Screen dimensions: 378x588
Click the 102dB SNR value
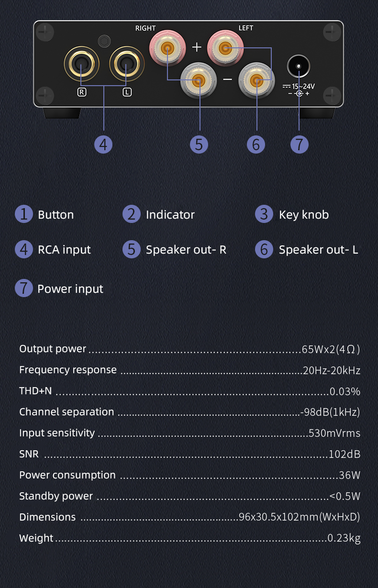pos(344,454)
